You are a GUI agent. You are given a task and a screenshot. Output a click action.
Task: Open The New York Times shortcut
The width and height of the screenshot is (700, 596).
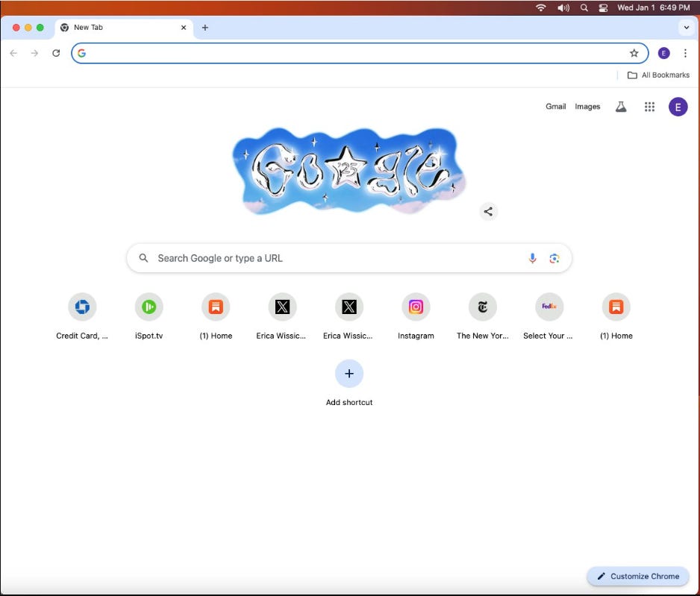[483, 317]
